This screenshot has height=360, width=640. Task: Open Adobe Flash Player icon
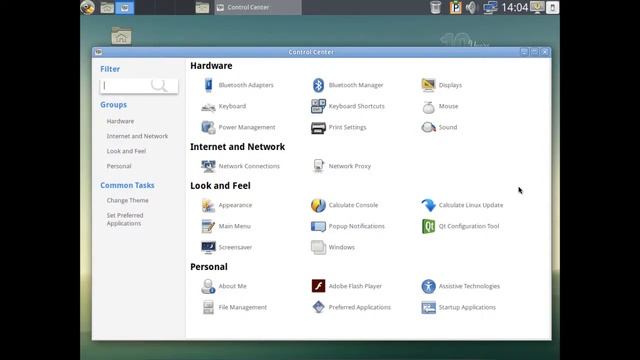318,286
